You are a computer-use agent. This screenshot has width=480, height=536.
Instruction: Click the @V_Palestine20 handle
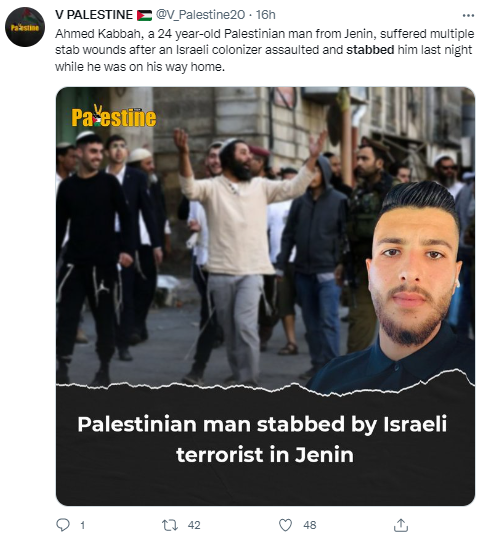tap(200, 15)
